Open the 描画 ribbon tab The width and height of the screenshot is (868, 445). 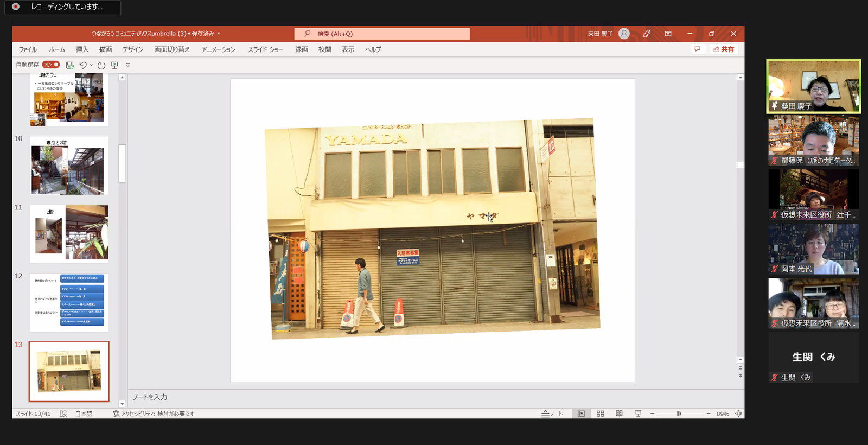[105, 49]
